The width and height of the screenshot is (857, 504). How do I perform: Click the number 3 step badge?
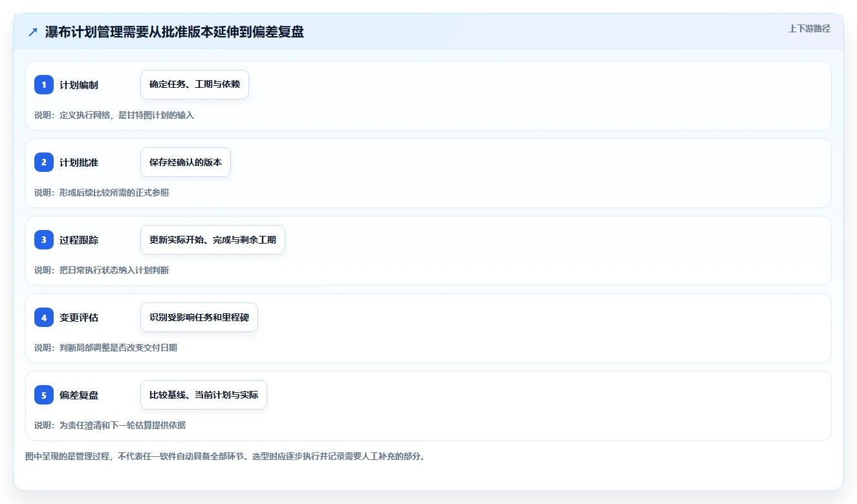tap(44, 240)
